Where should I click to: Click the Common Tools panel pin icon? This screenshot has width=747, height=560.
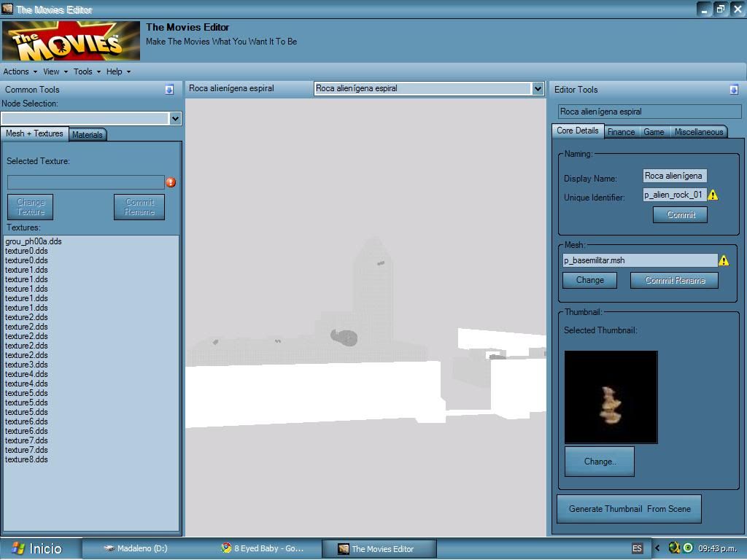(169, 90)
